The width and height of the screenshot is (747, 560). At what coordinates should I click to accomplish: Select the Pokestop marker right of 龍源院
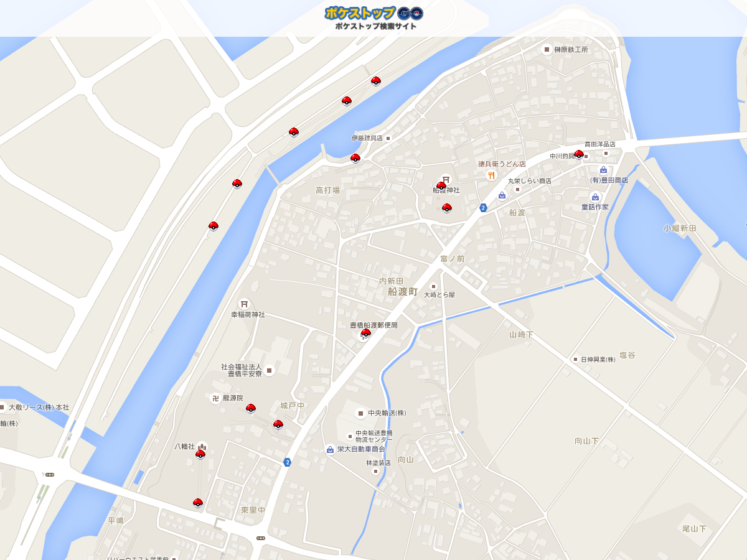(x=251, y=408)
